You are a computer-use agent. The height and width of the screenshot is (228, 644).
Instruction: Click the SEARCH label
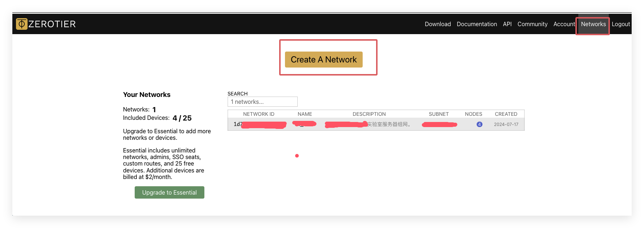(x=237, y=94)
